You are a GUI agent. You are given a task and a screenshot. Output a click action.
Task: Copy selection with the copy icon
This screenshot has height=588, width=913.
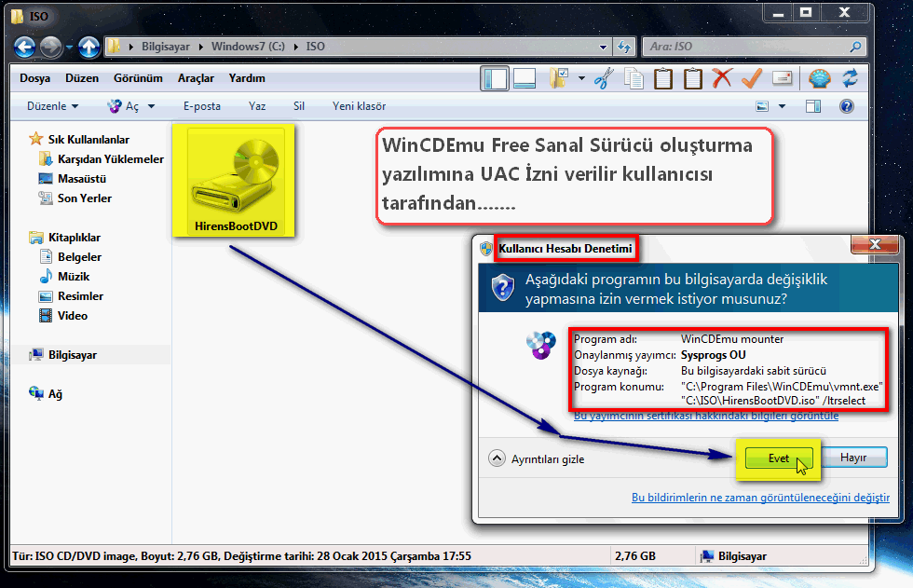[634, 78]
